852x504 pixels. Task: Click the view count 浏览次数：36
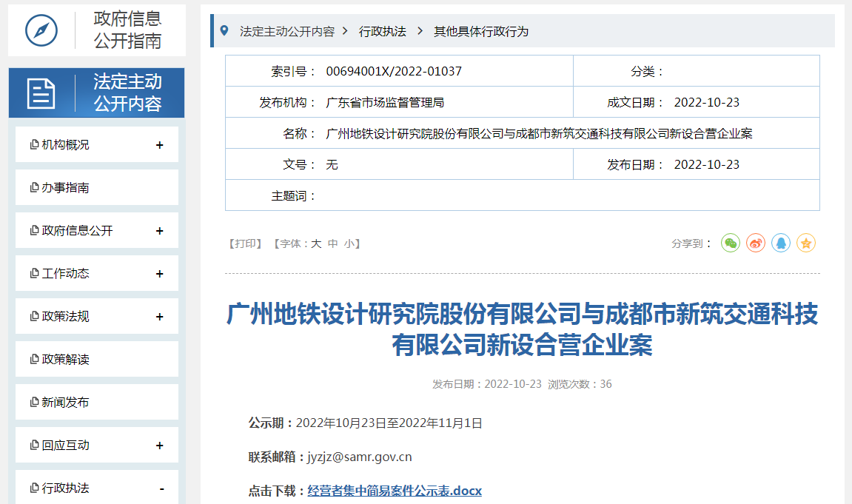tap(580, 384)
